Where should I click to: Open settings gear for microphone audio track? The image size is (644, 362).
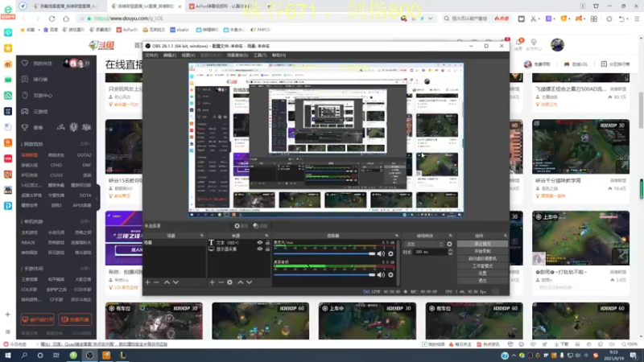390,253
